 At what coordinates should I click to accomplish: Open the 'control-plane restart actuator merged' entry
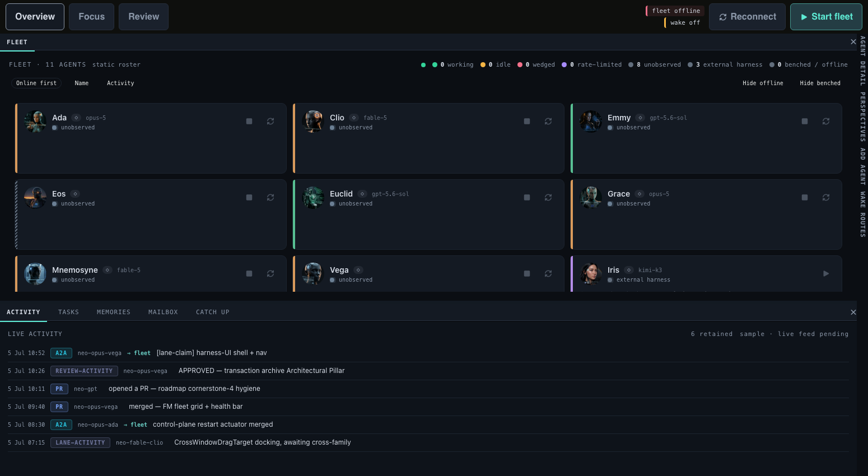pos(428,424)
